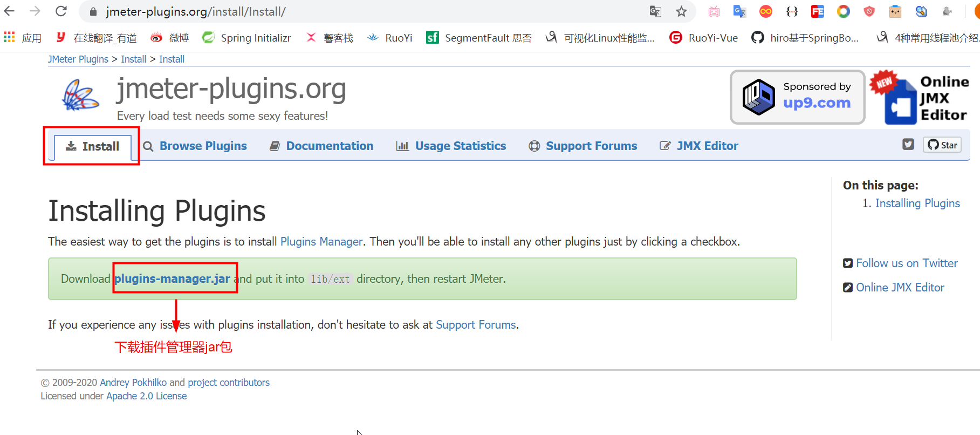Open the SegmentFault bookmark
980x435 pixels.
click(x=479, y=37)
